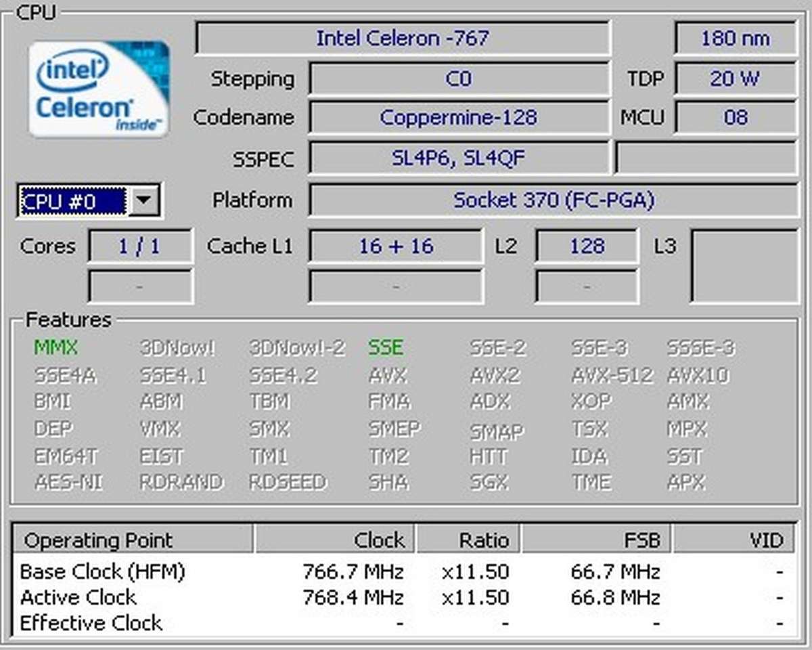Click the 180 nm technology field
The image size is (812, 650).
[735, 38]
